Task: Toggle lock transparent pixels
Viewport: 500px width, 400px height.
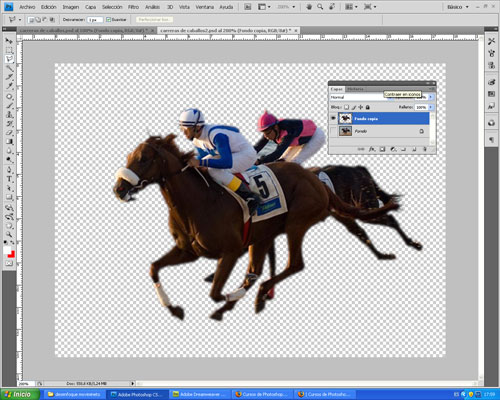Action: coord(347,107)
